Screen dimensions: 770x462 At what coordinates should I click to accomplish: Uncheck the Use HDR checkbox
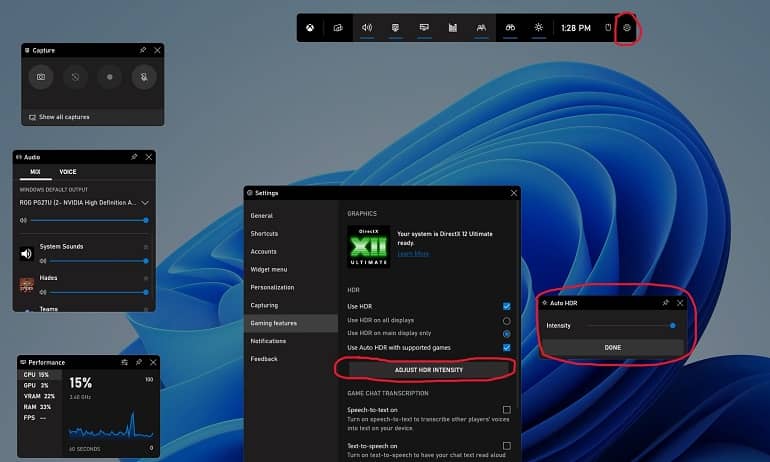coord(506,306)
